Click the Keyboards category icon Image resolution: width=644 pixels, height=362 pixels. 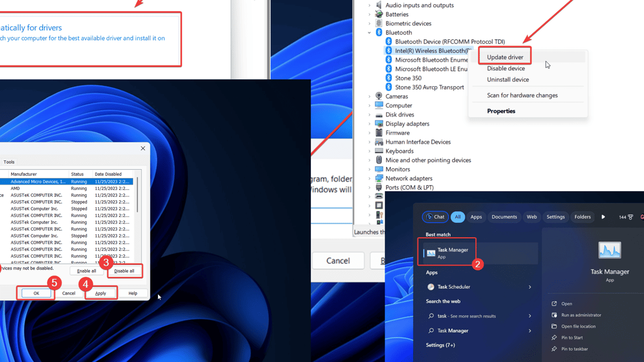tap(378, 151)
